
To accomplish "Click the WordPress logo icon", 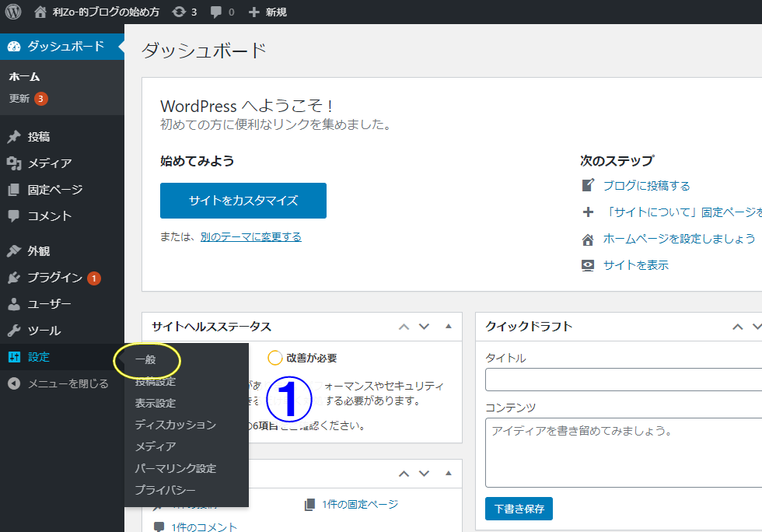I will click(x=13, y=12).
